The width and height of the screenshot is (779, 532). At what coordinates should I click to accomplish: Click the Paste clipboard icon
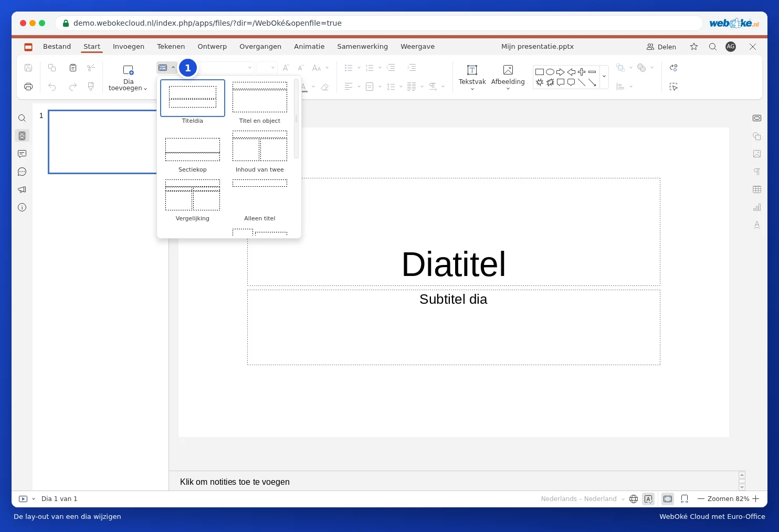pos(73,68)
